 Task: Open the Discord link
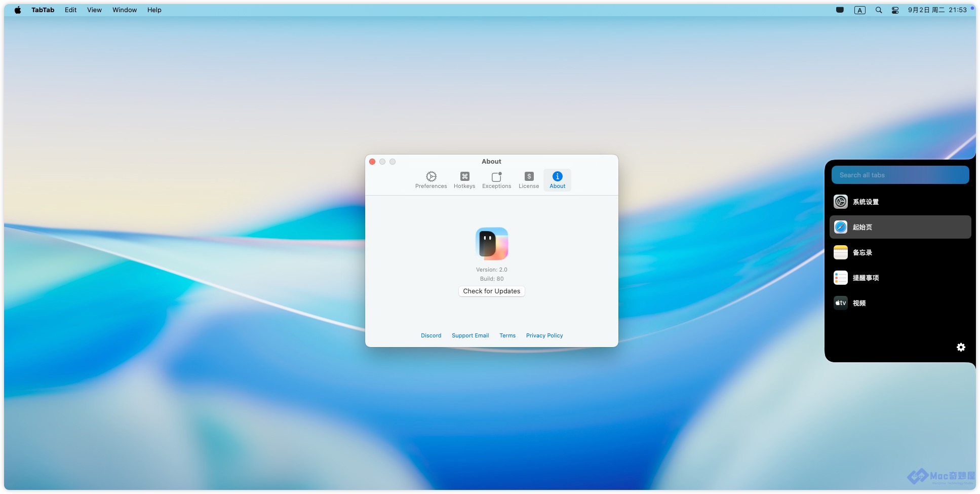tap(431, 335)
